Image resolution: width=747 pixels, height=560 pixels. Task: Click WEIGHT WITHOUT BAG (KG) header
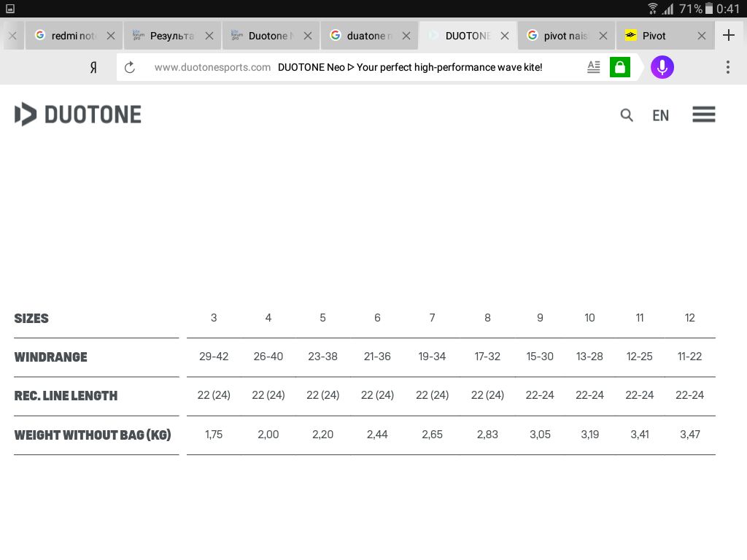coord(93,435)
